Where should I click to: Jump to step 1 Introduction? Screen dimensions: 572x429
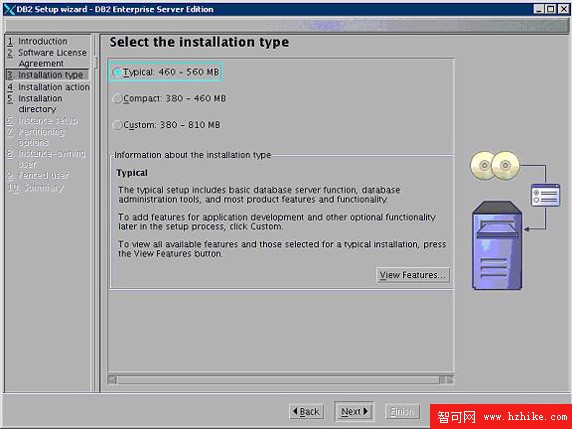(x=38, y=41)
